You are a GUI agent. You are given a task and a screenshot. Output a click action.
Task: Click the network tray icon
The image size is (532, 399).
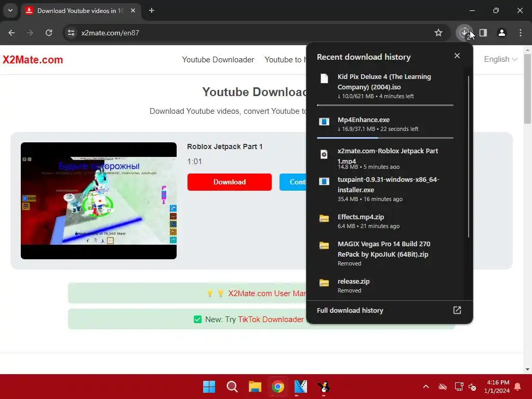(x=459, y=387)
